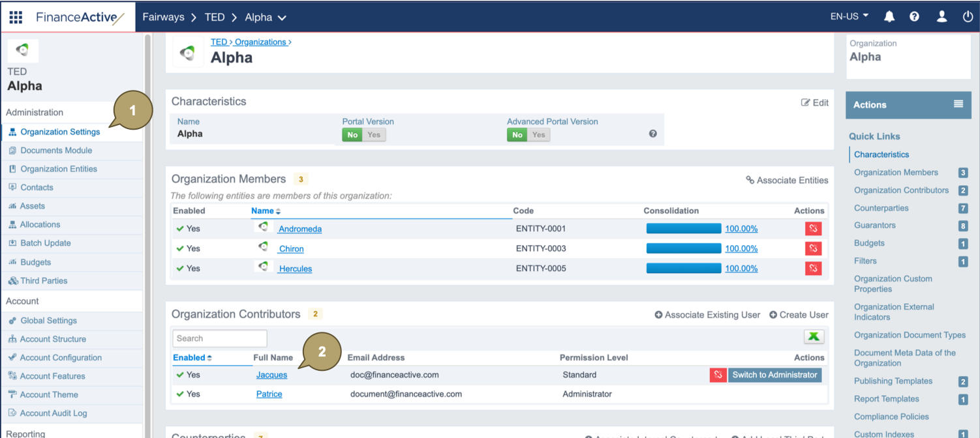Export contributors with the Excel icon
This screenshot has height=438, width=980.
point(814,337)
